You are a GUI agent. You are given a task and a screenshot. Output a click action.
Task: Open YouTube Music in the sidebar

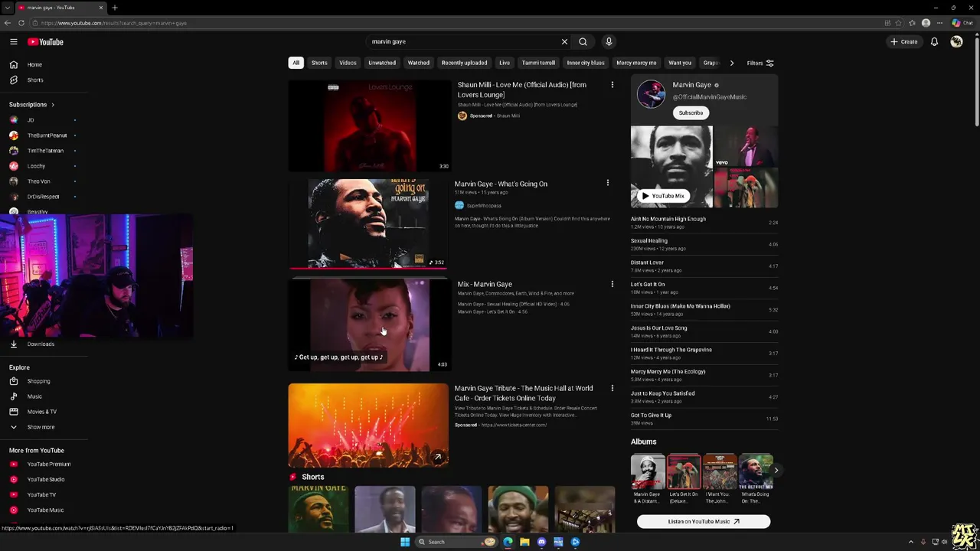(44, 510)
